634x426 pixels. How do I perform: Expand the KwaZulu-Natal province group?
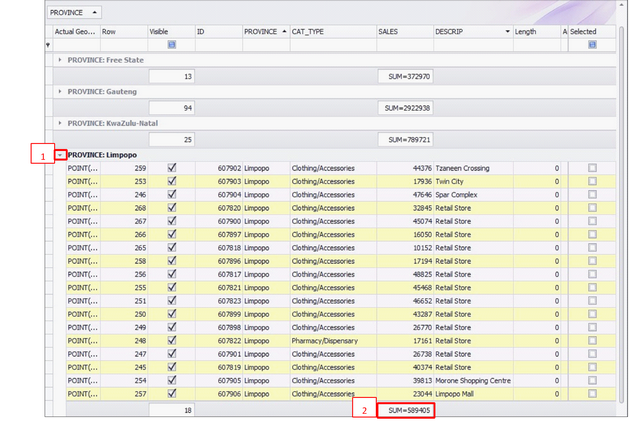coord(60,123)
